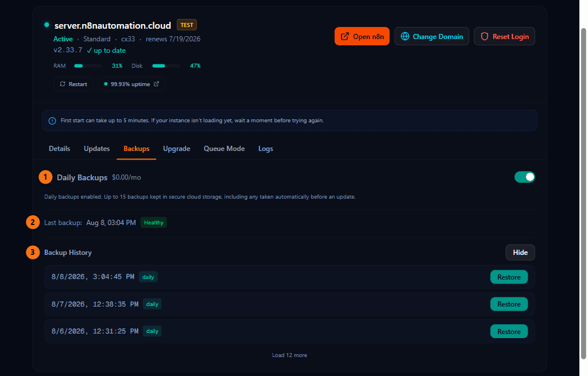Open the Queue Mode tab

click(225, 149)
